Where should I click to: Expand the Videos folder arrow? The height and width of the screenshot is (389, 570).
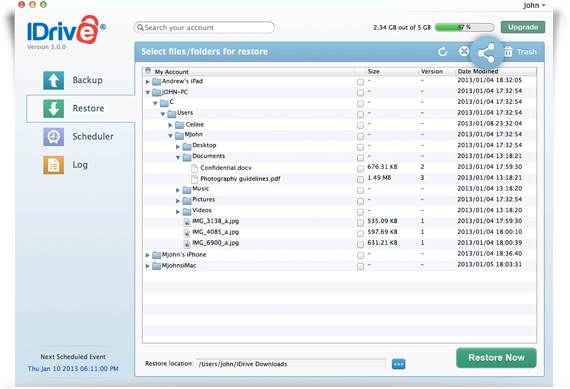tap(178, 212)
